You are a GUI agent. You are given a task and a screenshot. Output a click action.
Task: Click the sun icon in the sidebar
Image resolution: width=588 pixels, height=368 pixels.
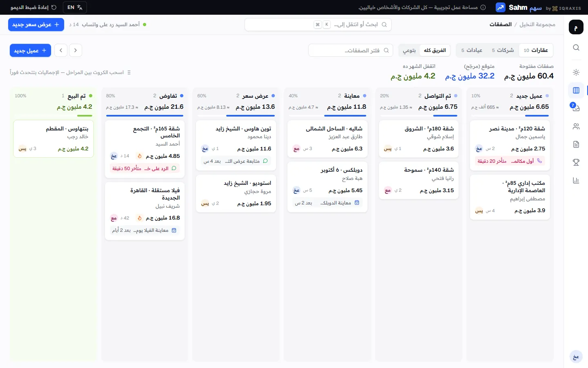(x=576, y=72)
